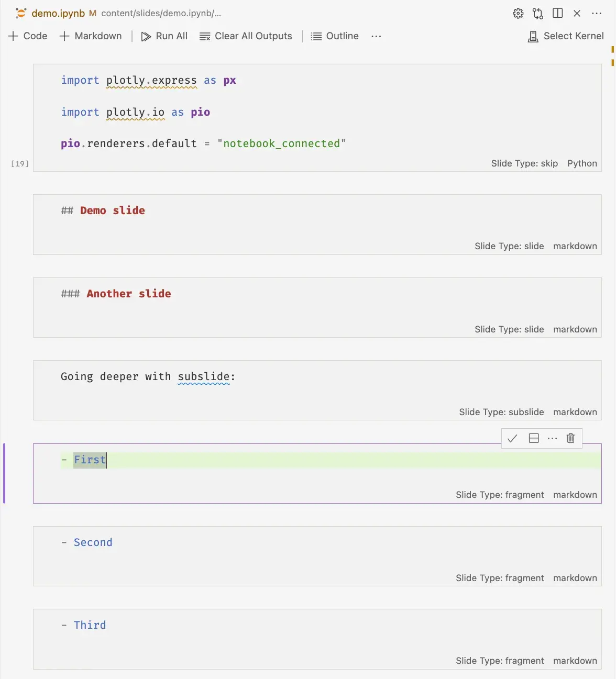The height and width of the screenshot is (679, 616).
Task: Click the 'import plotly.express as px' line
Action: pyautogui.click(x=149, y=80)
